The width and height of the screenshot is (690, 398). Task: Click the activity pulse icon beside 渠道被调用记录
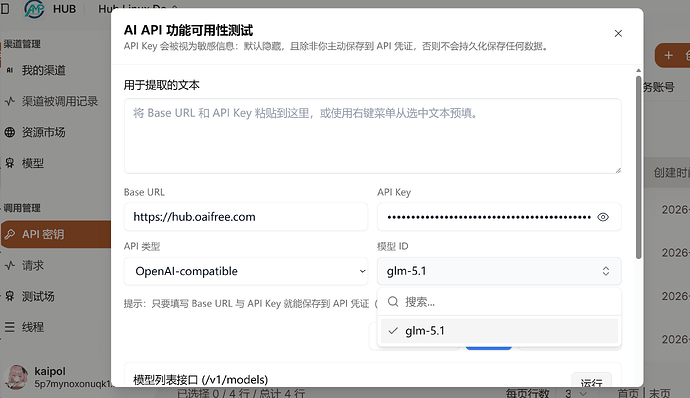(x=10, y=101)
